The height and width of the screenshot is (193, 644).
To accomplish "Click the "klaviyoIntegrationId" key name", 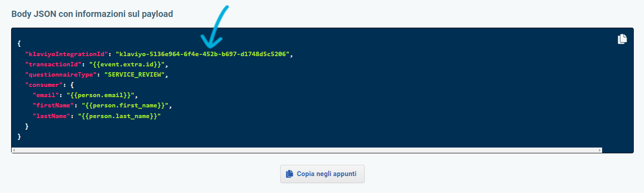I will [x=66, y=54].
